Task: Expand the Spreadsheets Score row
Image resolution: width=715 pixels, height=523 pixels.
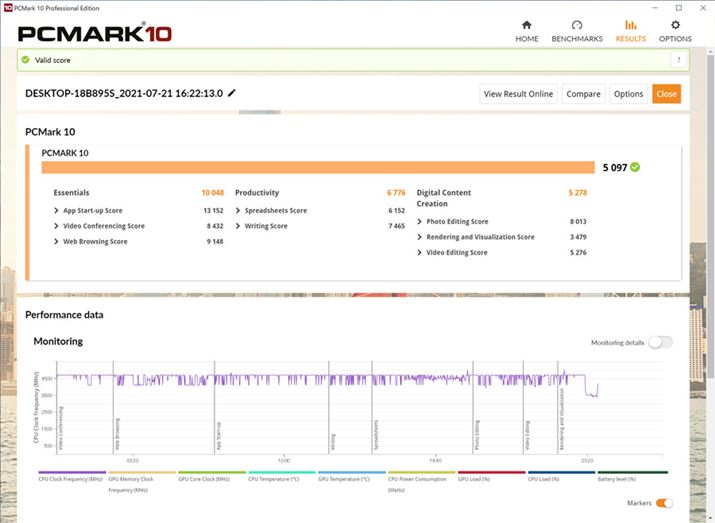Action: coord(238,211)
